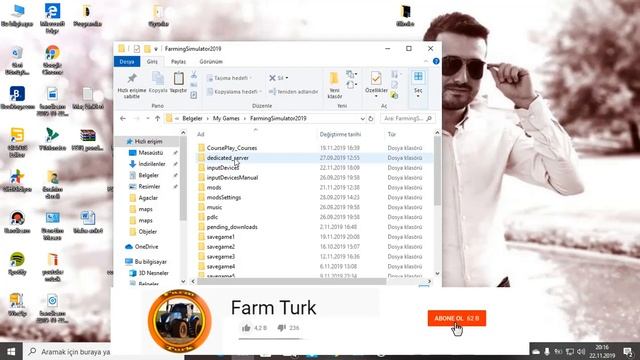The height and width of the screenshot is (360, 640).
Task: Switch to the Giriş ribbon tab
Action: (x=152, y=62)
